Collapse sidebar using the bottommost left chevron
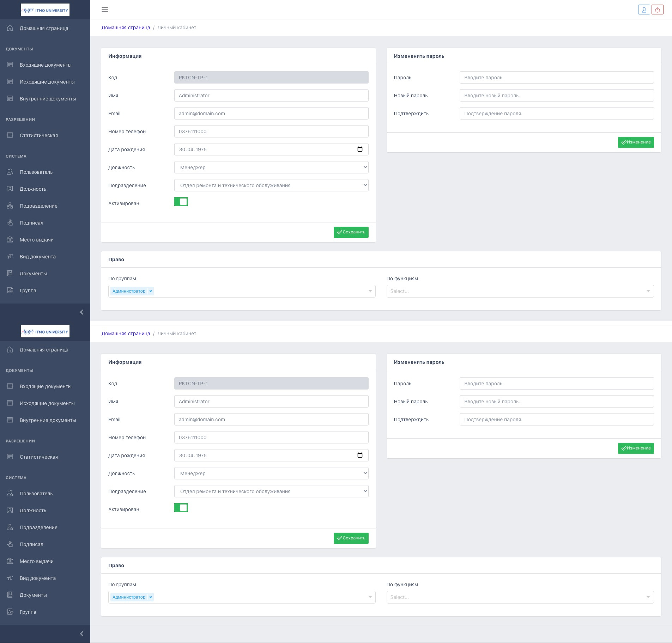Viewport: 672px width, 643px height. (x=81, y=634)
